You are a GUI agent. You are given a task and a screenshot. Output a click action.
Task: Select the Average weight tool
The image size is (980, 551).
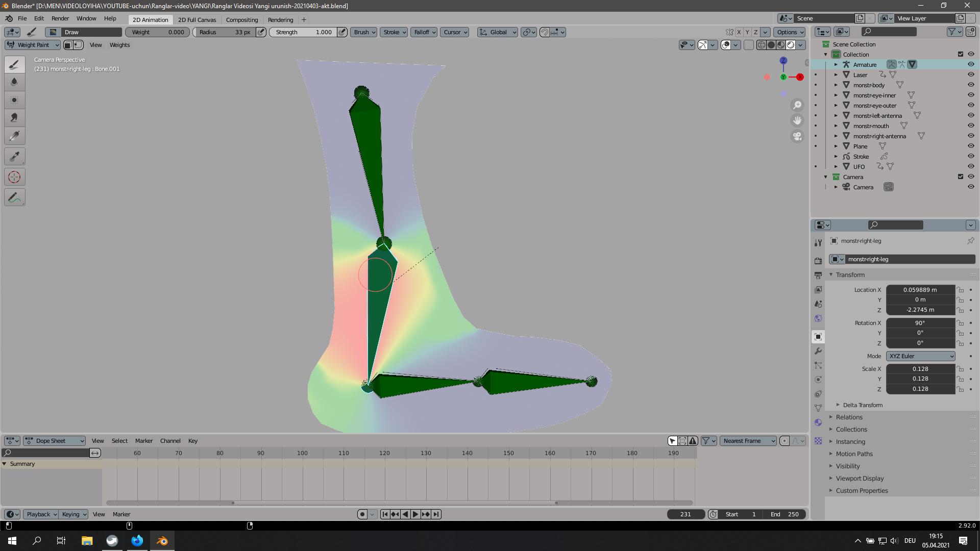tap(14, 100)
